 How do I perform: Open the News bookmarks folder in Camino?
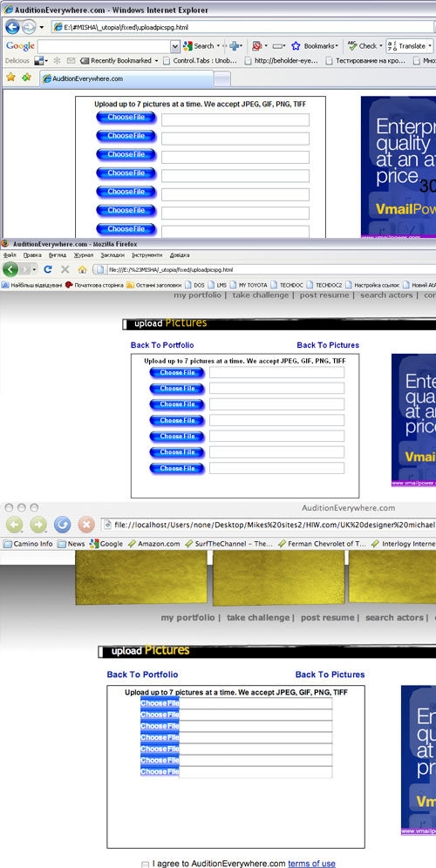pos(72,544)
